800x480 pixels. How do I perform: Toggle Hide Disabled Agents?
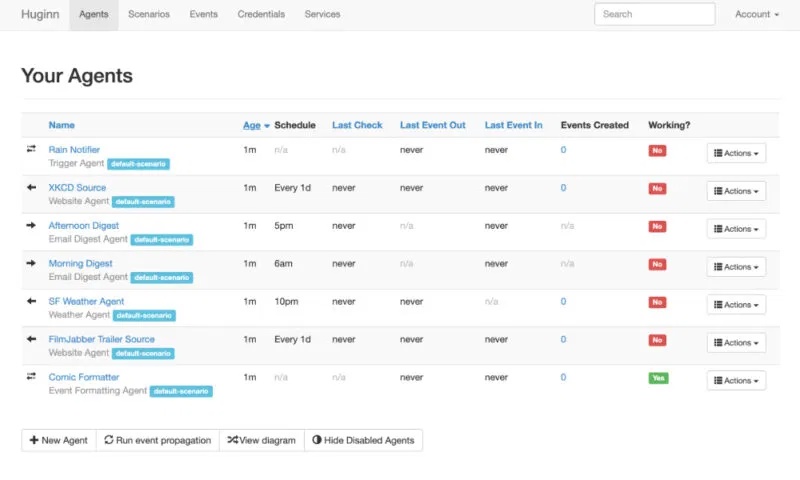[363, 440]
